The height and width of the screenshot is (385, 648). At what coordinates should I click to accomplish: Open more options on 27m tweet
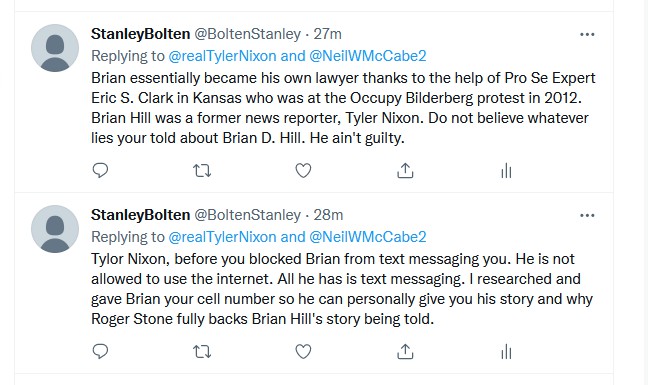coord(587,34)
